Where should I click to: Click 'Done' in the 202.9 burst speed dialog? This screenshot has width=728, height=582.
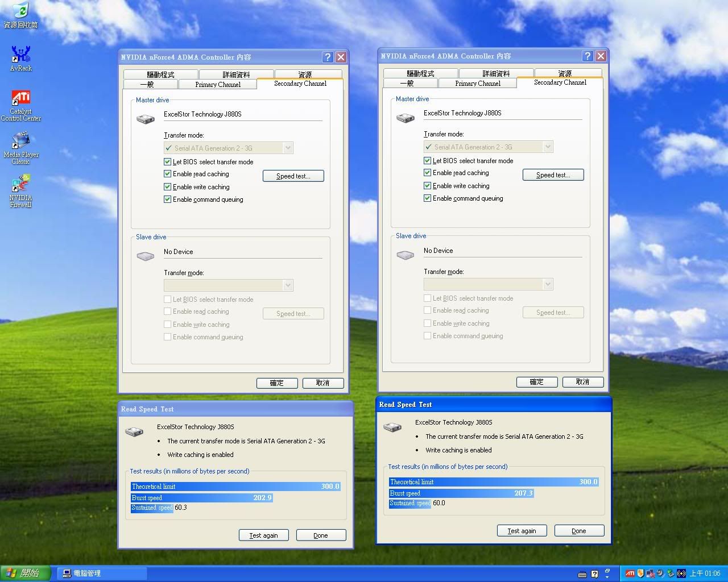[321, 535]
